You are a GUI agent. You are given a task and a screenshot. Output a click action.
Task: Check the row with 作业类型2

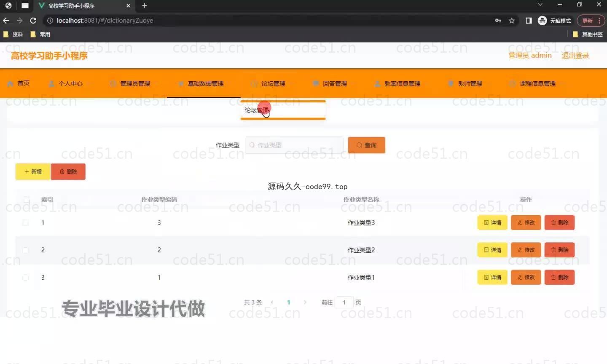(25, 250)
